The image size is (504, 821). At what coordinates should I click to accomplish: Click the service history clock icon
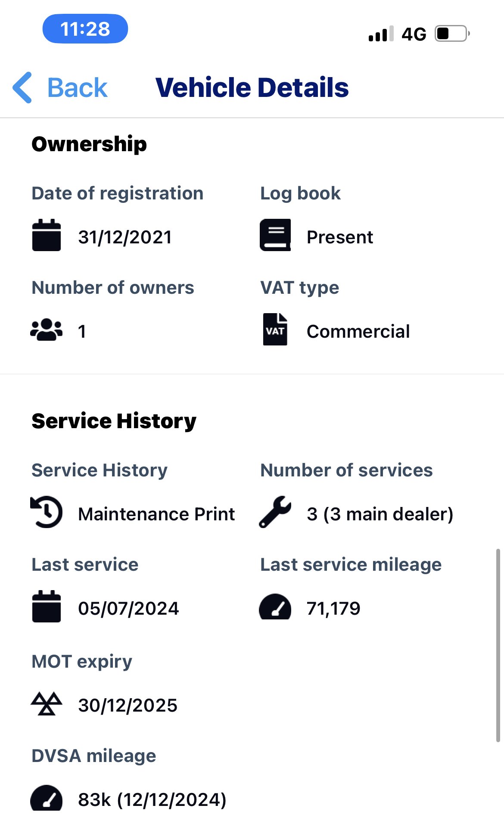pos(47,512)
